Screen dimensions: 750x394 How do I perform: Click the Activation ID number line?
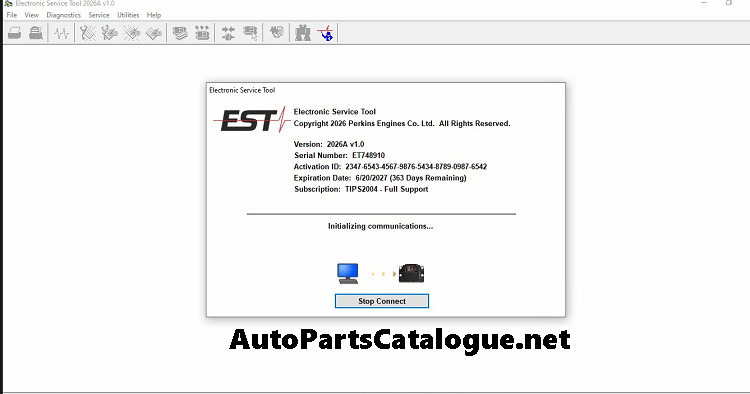pyautogui.click(x=390, y=166)
